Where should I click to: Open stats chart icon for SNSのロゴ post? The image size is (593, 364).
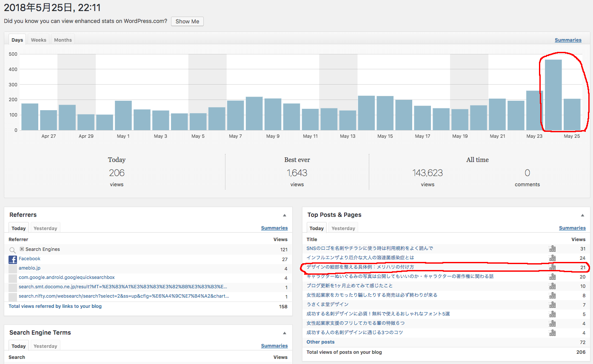[x=553, y=248]
